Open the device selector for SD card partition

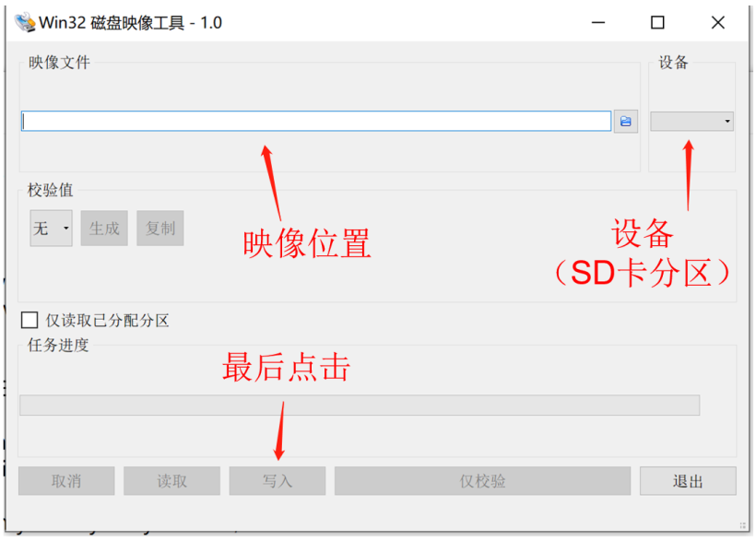click(x=691, y=121)
